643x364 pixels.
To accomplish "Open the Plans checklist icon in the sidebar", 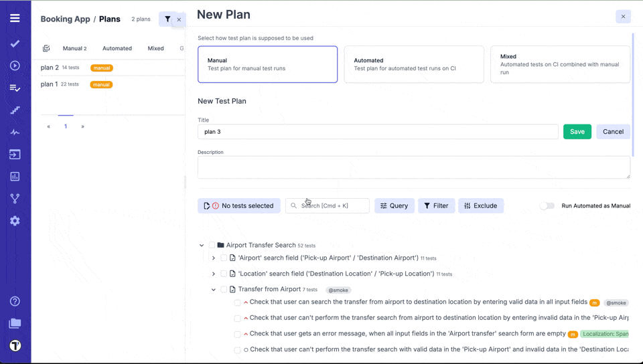I will 15,88.
